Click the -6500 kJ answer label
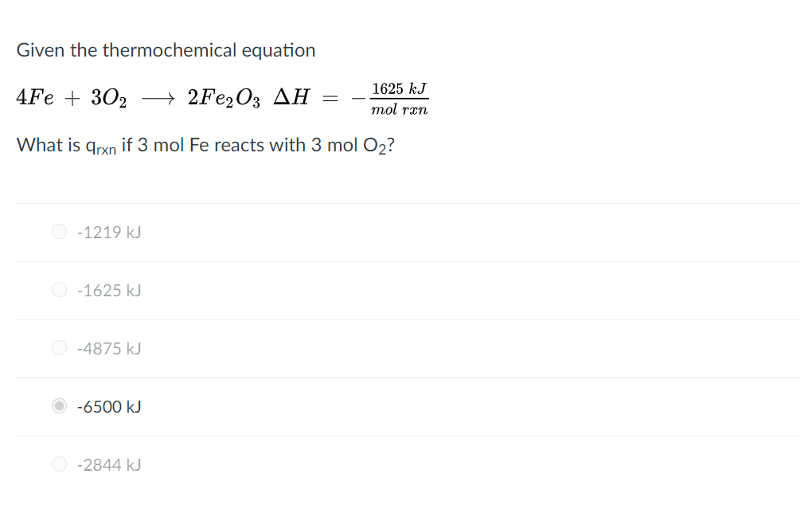The height and width of the screenshot is (509, 812). click(x=107, y=406)
